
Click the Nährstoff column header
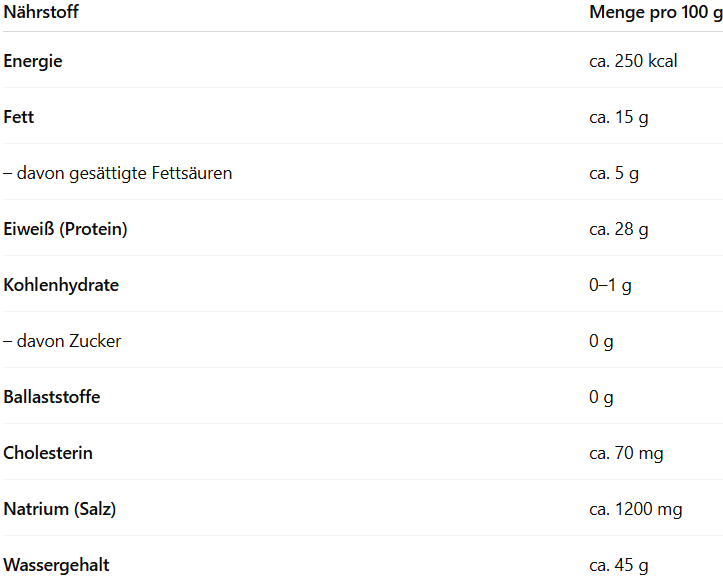pyautogui.click(x=41, y=12)
